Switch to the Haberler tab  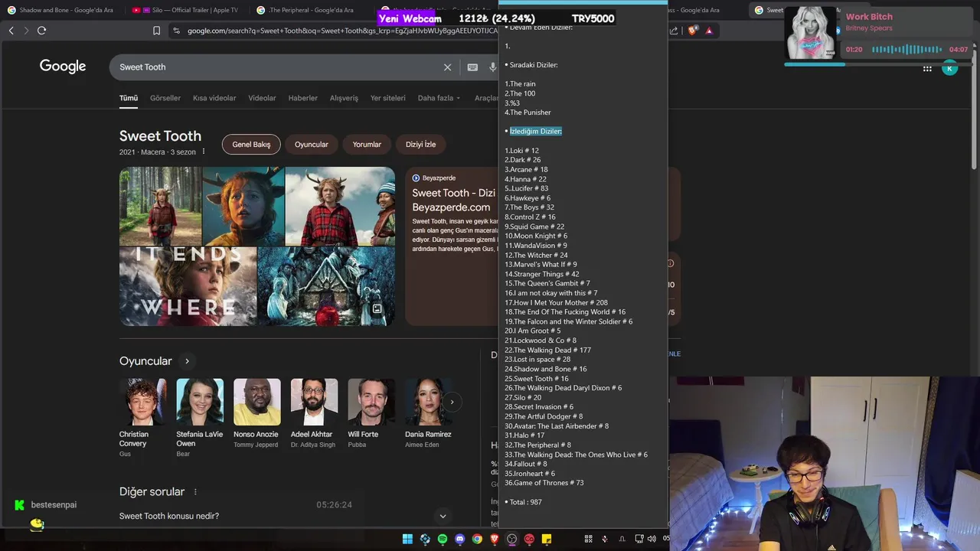click(302, 98)
